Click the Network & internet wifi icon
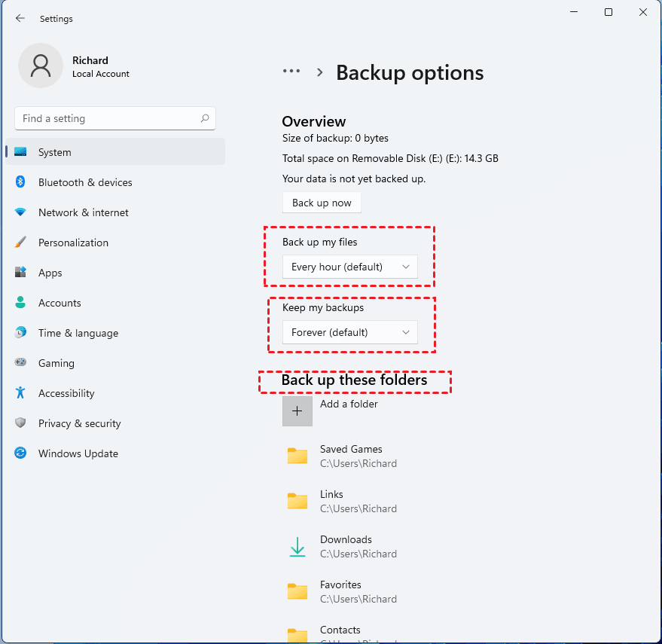 click(x=20, y=212)
